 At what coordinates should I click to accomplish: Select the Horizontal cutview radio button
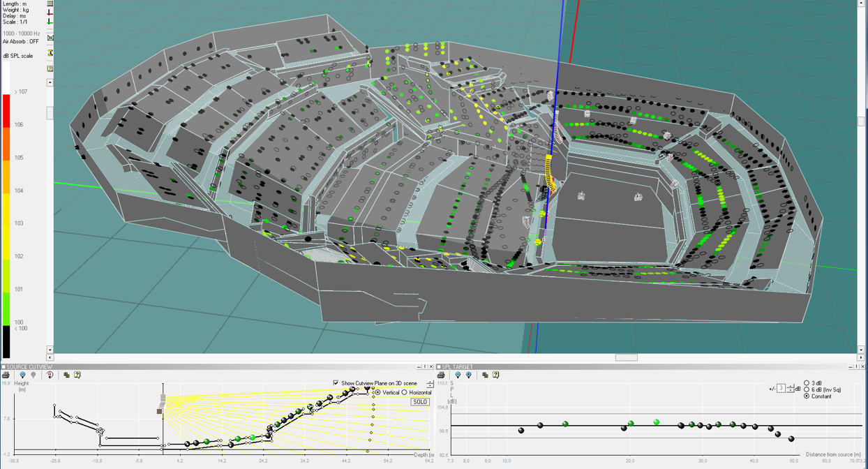click(x=404, y=392)
